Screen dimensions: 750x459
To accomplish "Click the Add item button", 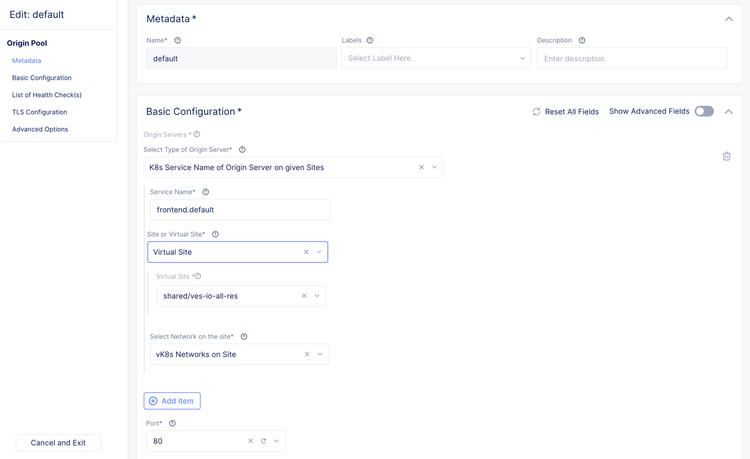I will [x=172, y=401].
